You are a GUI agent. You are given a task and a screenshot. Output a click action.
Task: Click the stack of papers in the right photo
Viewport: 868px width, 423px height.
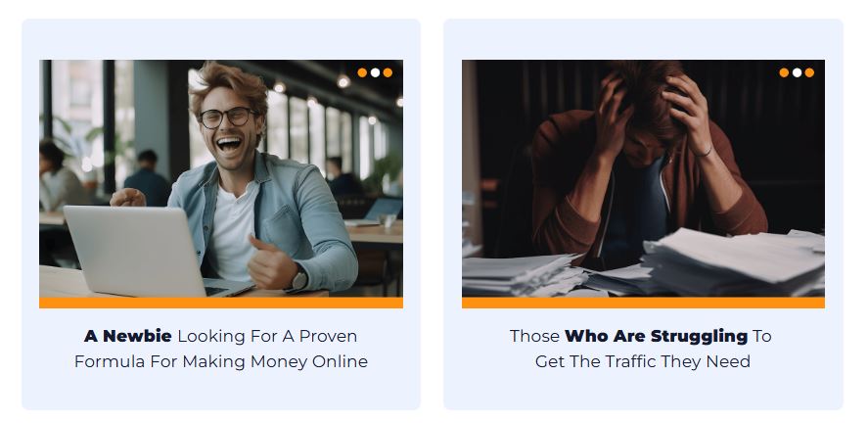731,260
